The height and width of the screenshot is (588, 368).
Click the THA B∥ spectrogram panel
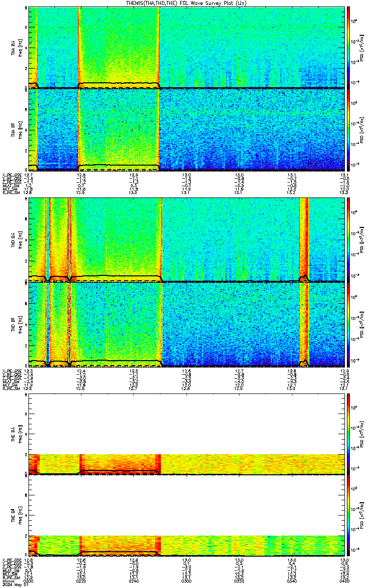click(x=186, y=129)
